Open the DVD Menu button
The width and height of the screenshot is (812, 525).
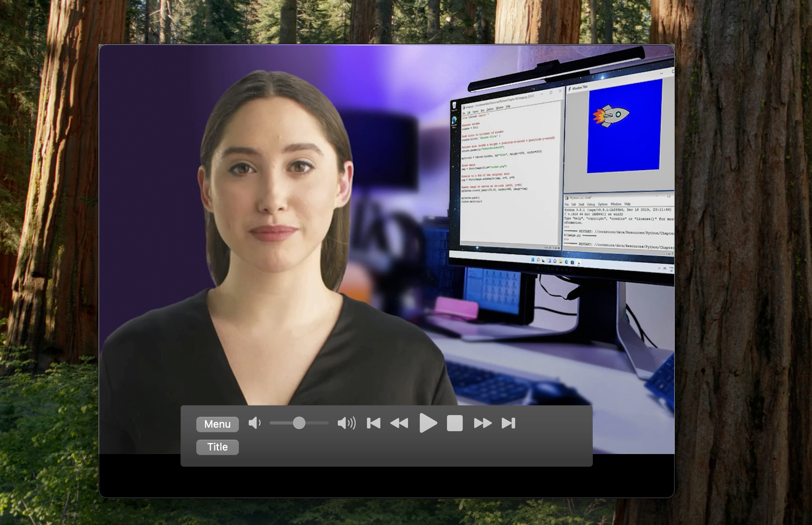pyautogui.click(x=217, y=424)
